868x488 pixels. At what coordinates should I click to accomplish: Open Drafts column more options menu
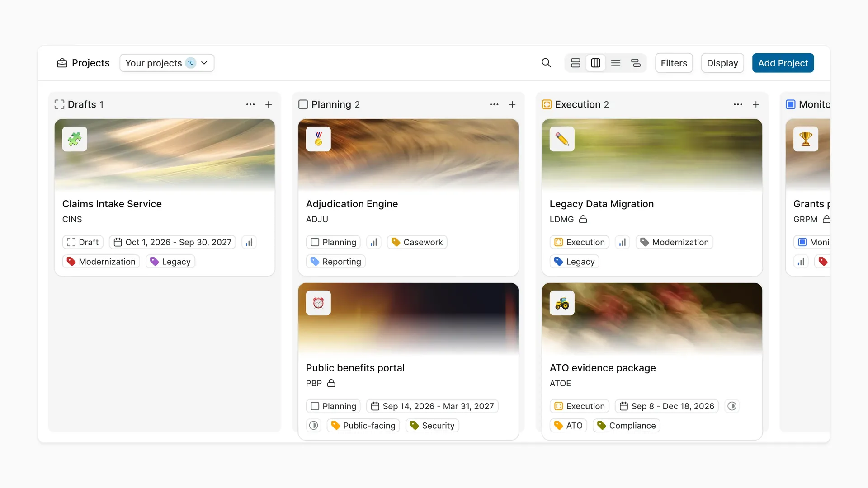(250, 104)
